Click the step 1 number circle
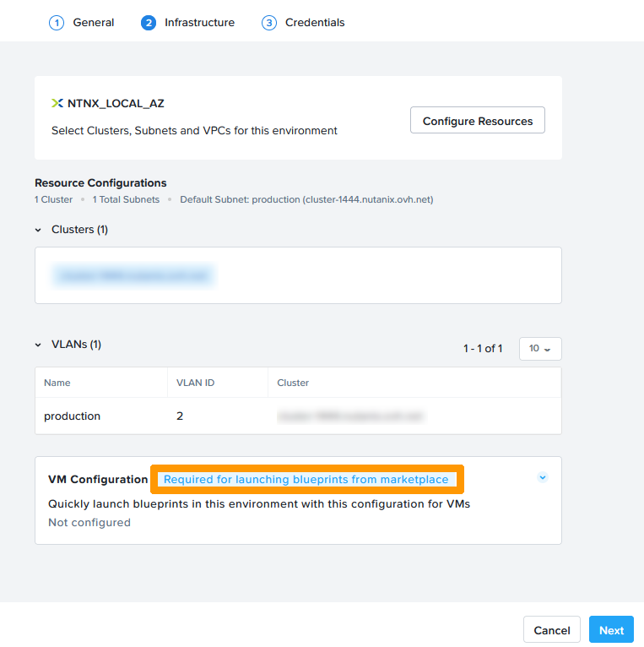 tap(57, 23)
